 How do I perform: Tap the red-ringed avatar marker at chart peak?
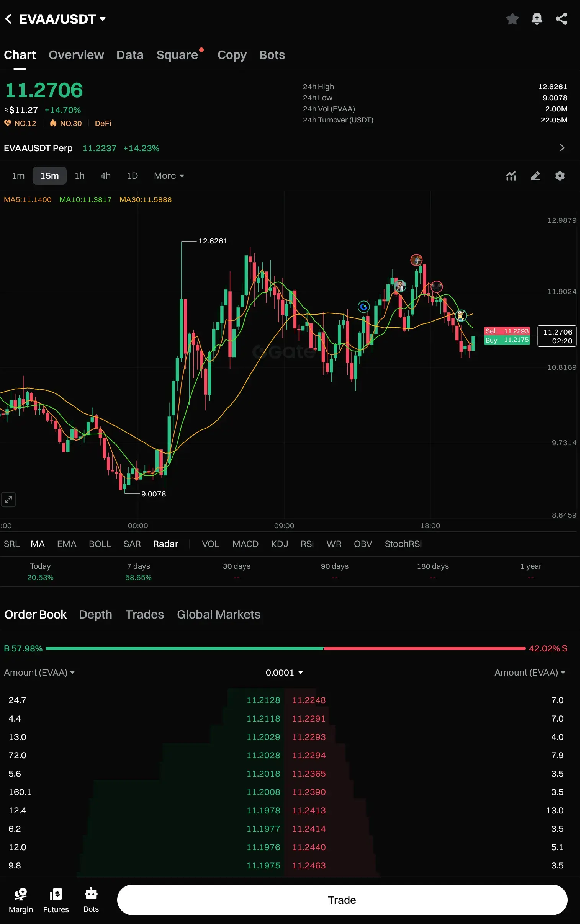pos(416,260)
